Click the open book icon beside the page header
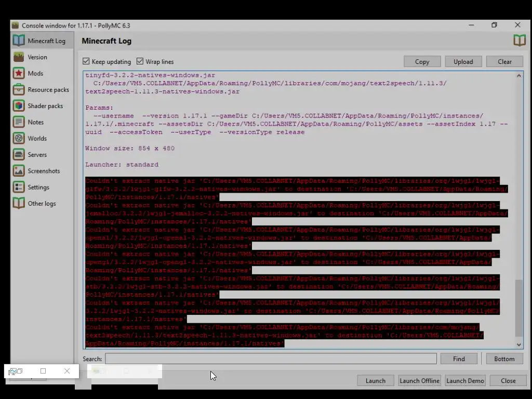 (x=519, y=41)
